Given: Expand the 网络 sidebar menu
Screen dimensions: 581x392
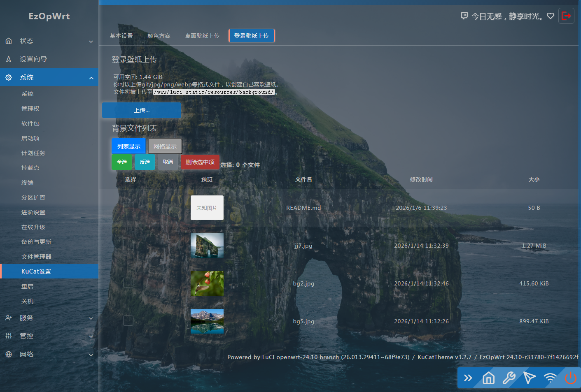Looking at the screenshot, I should pyautogui.click(x=49, y=354).
